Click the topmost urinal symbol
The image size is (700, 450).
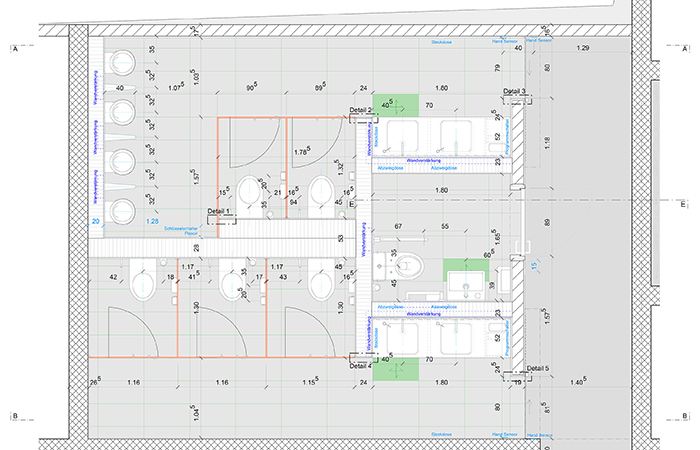pyautogui.click(x=123, y=62)
